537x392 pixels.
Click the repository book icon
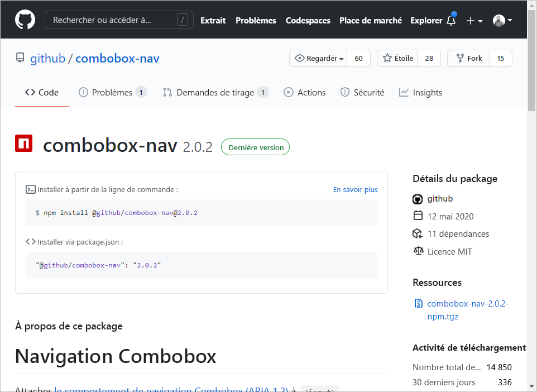click(x=20, y=58)
